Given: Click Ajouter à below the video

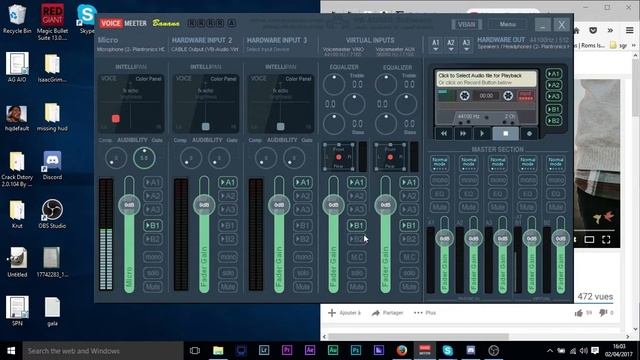Looking at the screenshot, I should tap(344, 313).
